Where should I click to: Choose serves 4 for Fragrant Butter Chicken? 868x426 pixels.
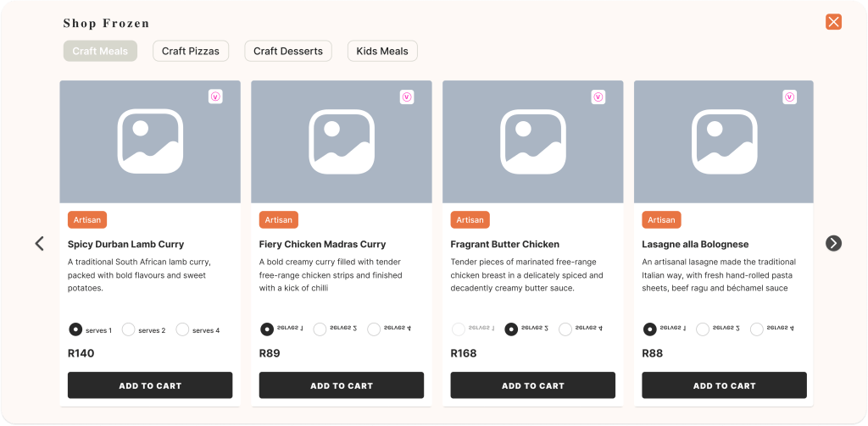[565, 329]
